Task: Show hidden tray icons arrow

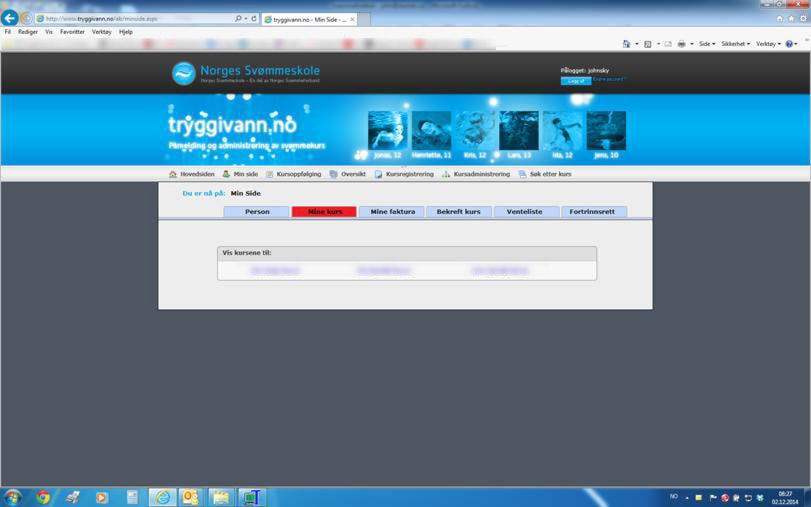Action: tap(687, 498)
